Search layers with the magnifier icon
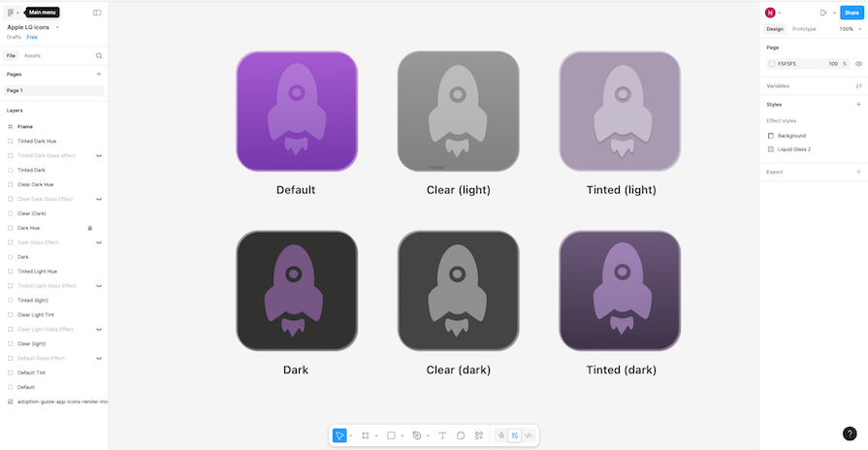Screen dimensions: 868x450 coord(99,55)
